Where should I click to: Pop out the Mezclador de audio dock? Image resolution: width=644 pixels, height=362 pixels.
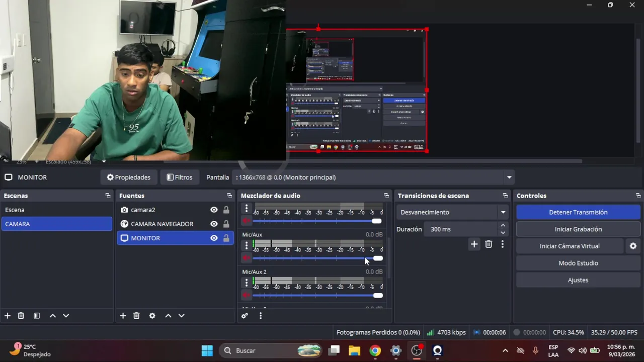click(x=386, y=196)
